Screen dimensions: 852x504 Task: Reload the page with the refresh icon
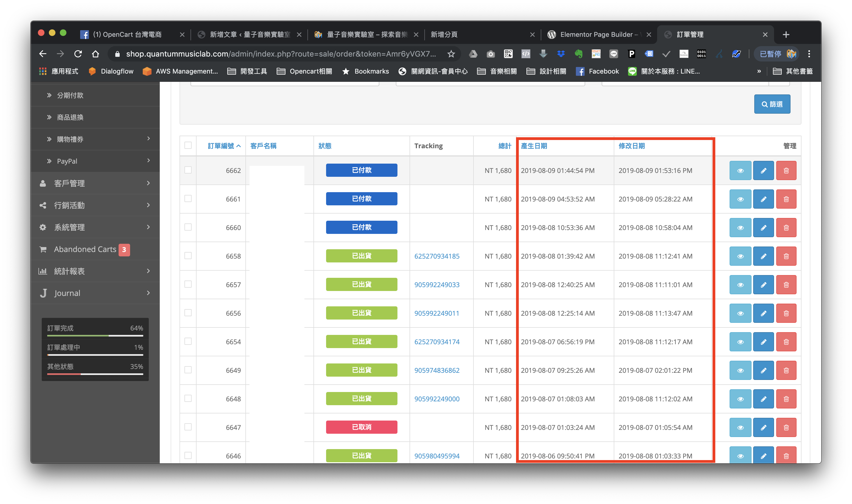tap(78, 54)
